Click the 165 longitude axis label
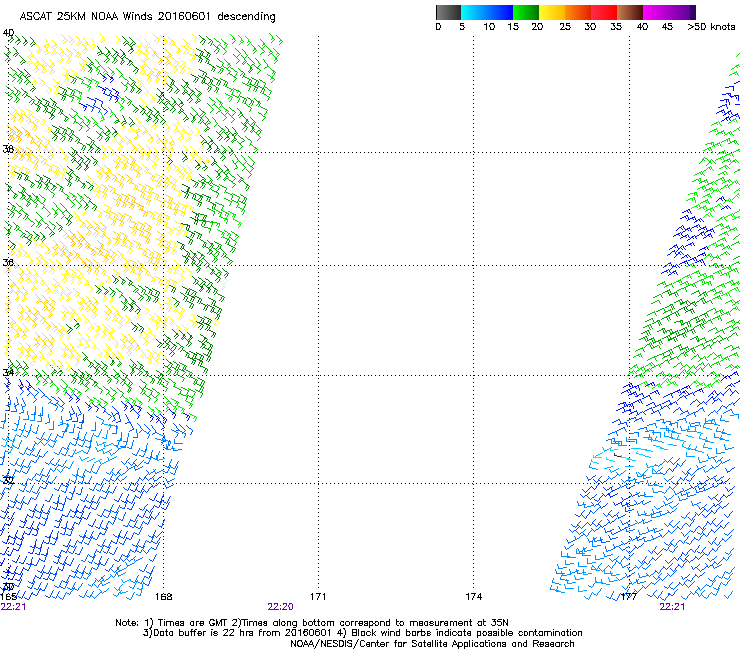740x650 pixels. [x=8, y=597]
